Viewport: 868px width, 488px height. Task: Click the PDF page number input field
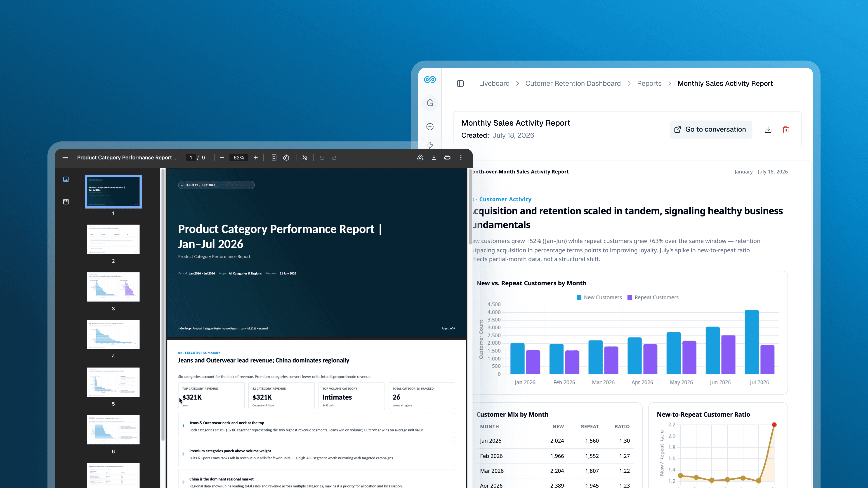(x=191, y=158)
